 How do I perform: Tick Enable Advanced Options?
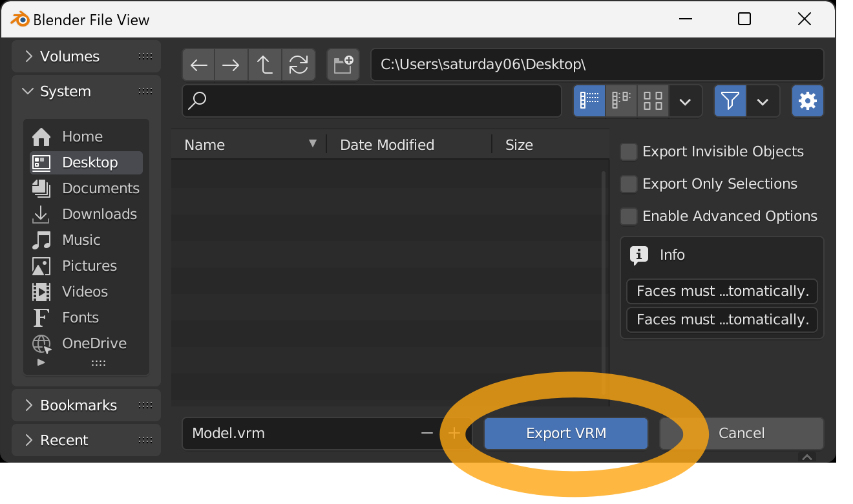tap(629, 216)
